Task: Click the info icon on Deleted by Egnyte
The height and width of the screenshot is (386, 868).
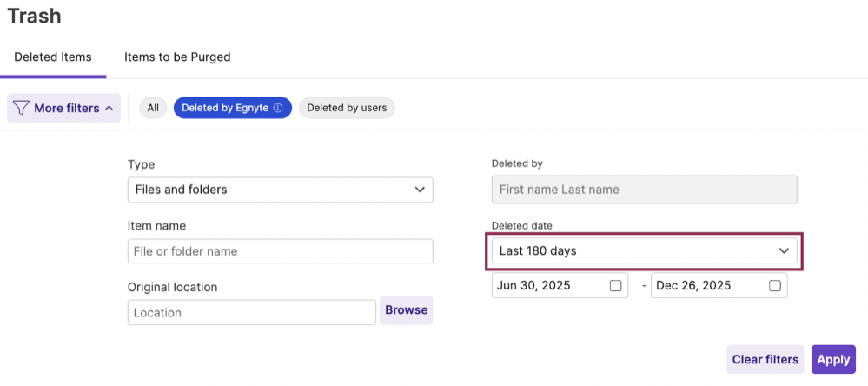Action: (278, 108)
